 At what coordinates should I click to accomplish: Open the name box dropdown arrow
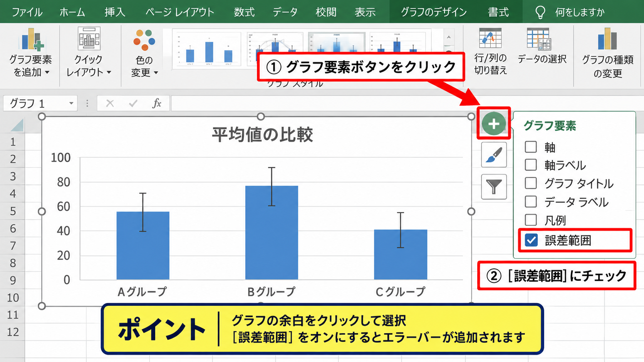(x=71, y=103)
